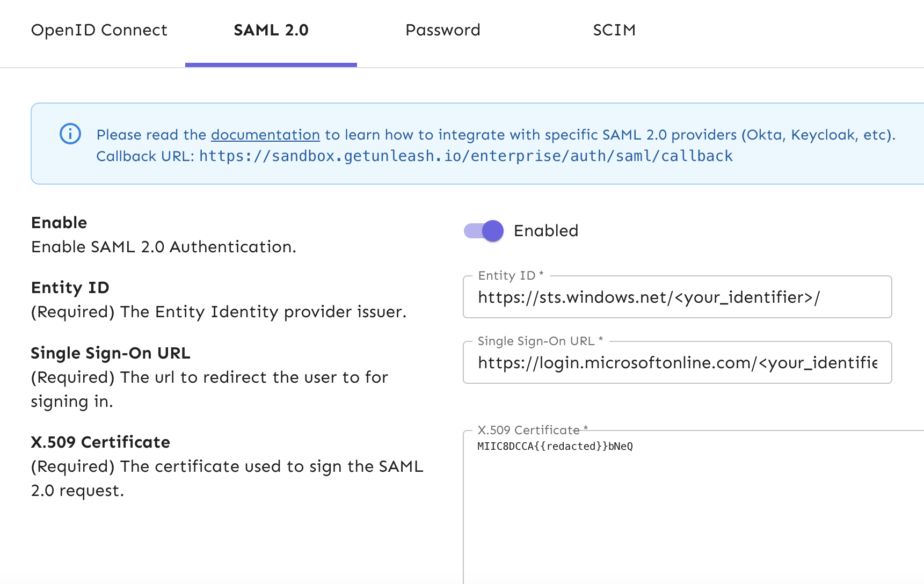
Task: Open the documentation link
Action: point(265,135)
